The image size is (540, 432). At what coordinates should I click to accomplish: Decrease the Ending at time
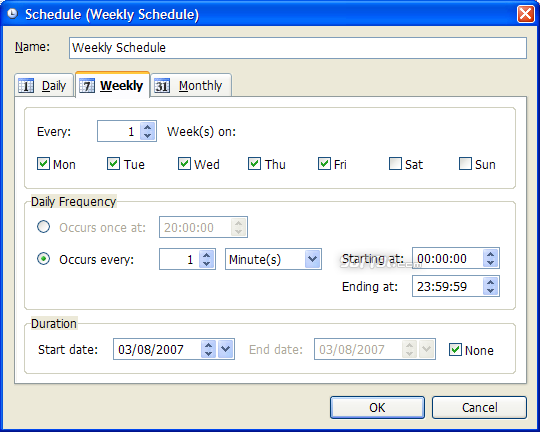tap(491, 291)
